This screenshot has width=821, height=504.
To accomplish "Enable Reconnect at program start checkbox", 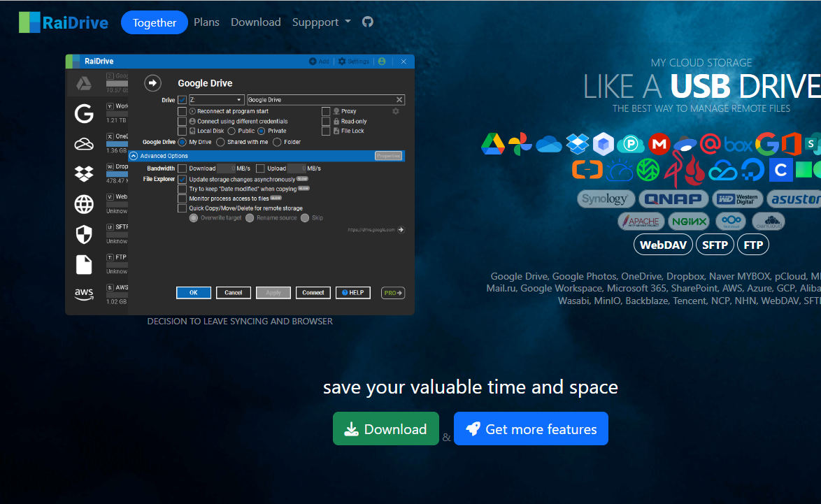I will tap(183, 111).
